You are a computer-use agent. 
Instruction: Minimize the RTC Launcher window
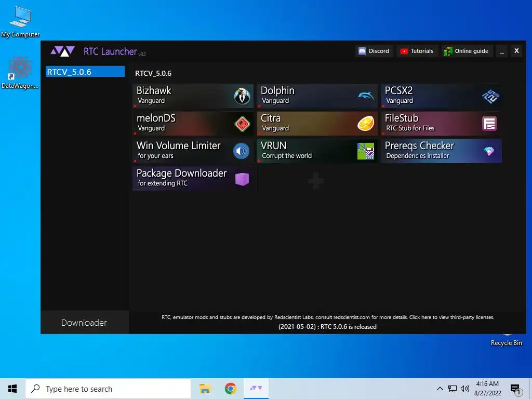pos(502,51)
